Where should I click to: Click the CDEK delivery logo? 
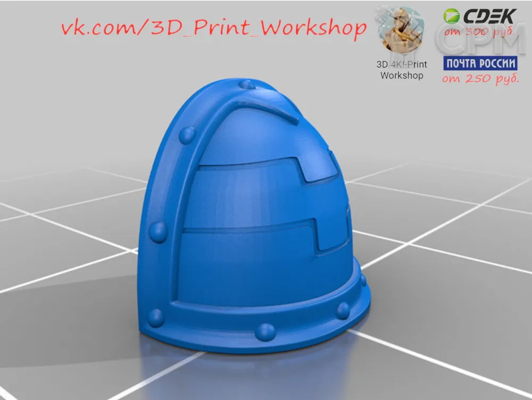point(480,16)
